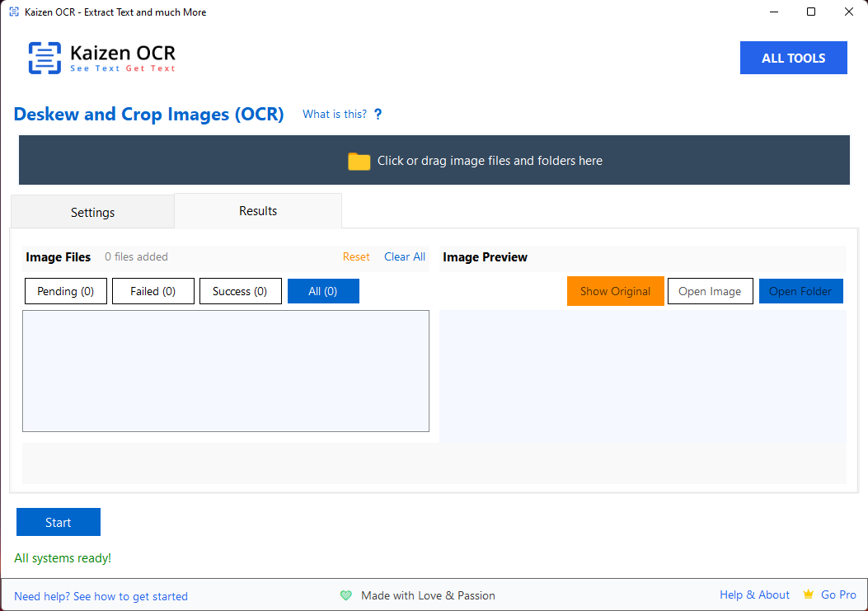Click the gold crown Go Pro icon
This screenshot has width=868, height=611.
(x=809, y=595)
